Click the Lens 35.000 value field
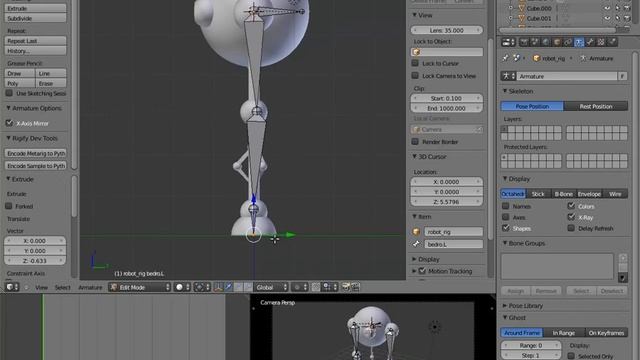640x360 pixels. [447, 30]
